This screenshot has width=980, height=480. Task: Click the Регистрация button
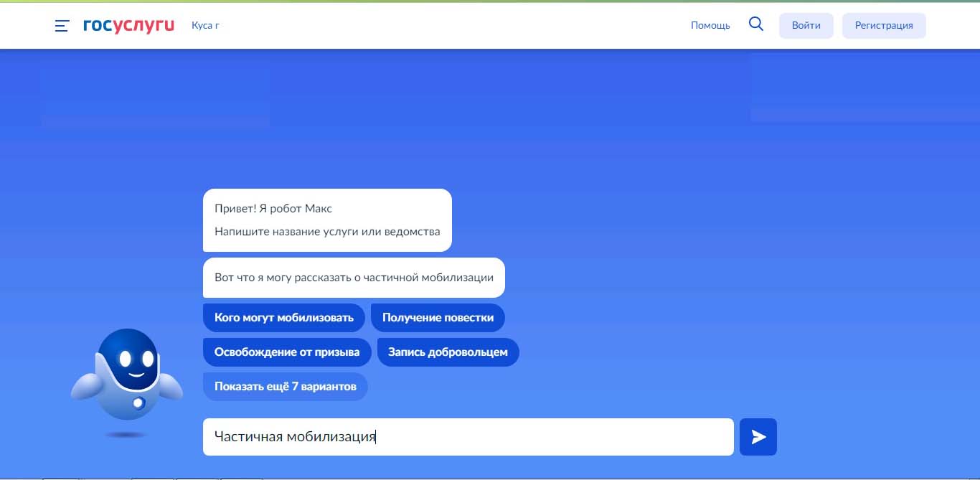pyautogui.click(x=884, y=25)
